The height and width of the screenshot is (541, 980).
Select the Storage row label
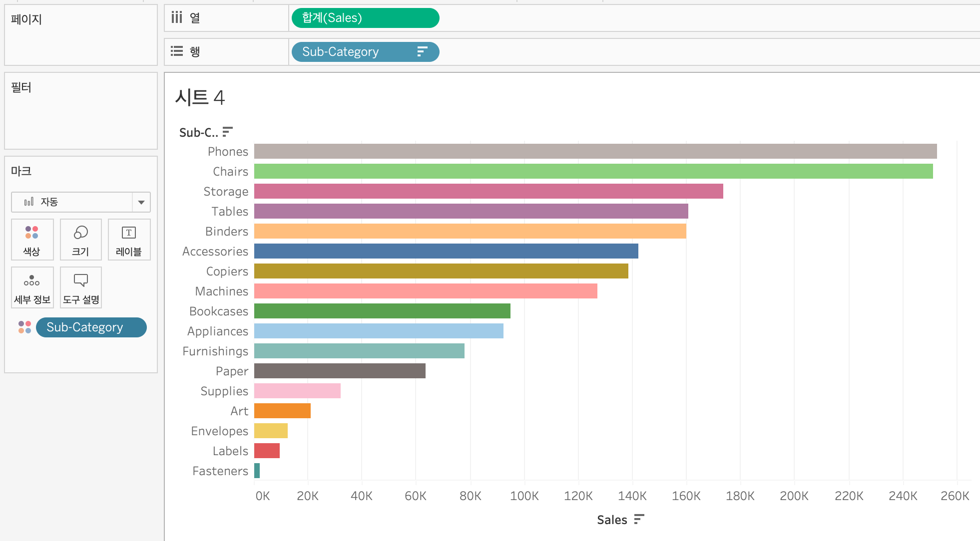click(225, 192)
